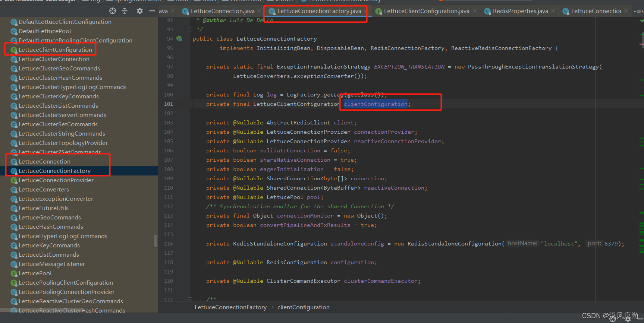Select LettuceMessageListener in the tree

point(52,264)
